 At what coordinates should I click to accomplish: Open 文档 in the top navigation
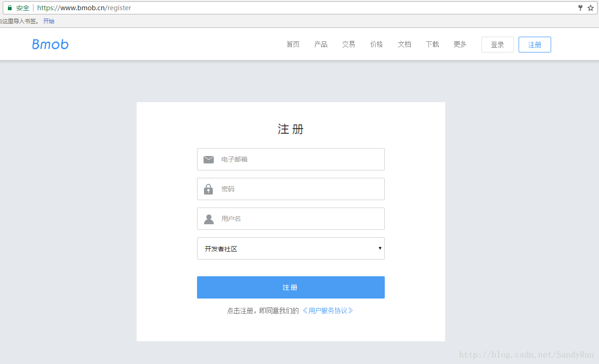[404, 44]
